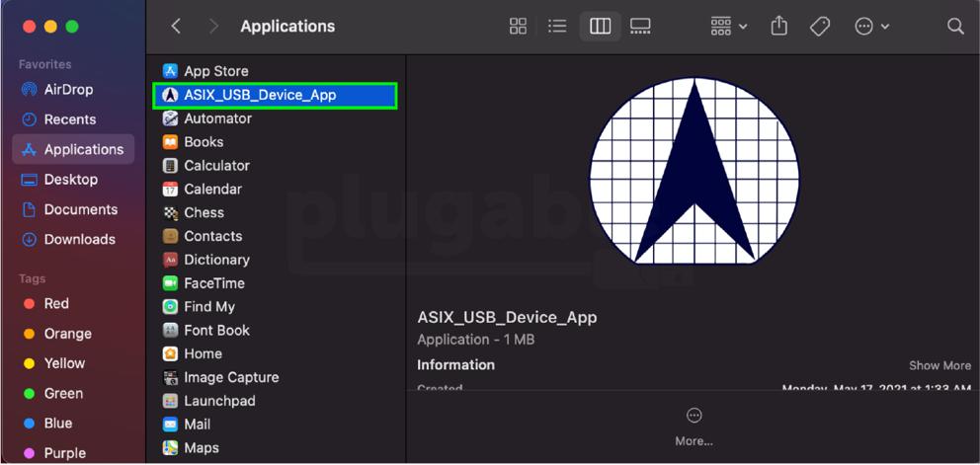The height and width of the screenshot is (465, 980).
Task: Click the Share toolbar icon
Action: click(x=778, y=27)
